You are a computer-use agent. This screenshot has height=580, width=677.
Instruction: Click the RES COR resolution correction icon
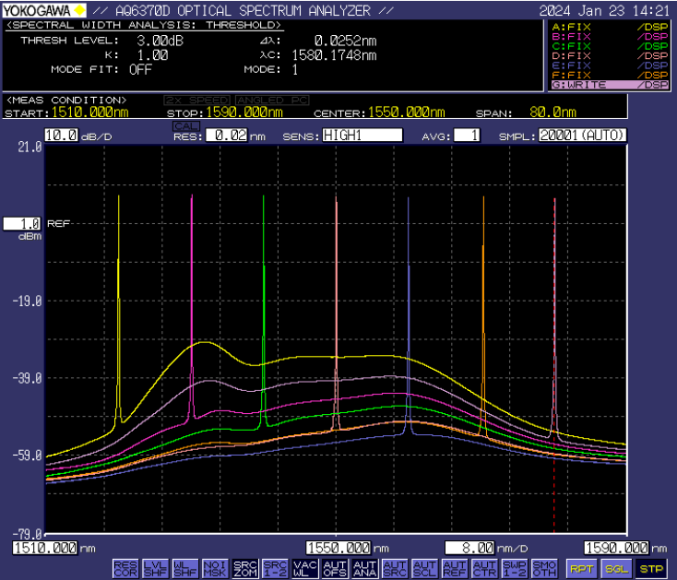click(x=124, y=568)
